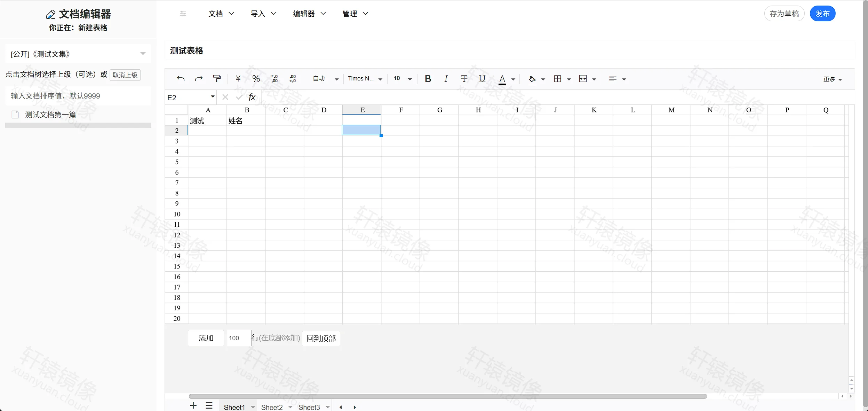Open the 测试文集 collection dropdown

click(78, 54)
